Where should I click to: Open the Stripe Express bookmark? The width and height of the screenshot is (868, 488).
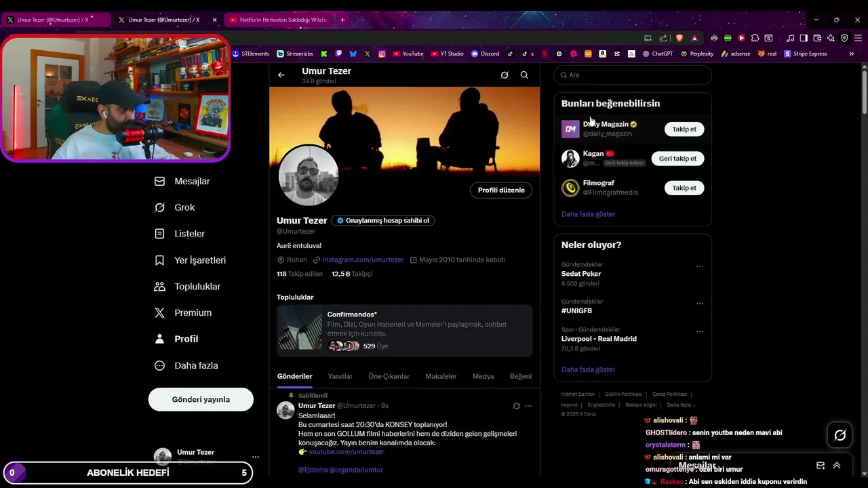(806, 54)
